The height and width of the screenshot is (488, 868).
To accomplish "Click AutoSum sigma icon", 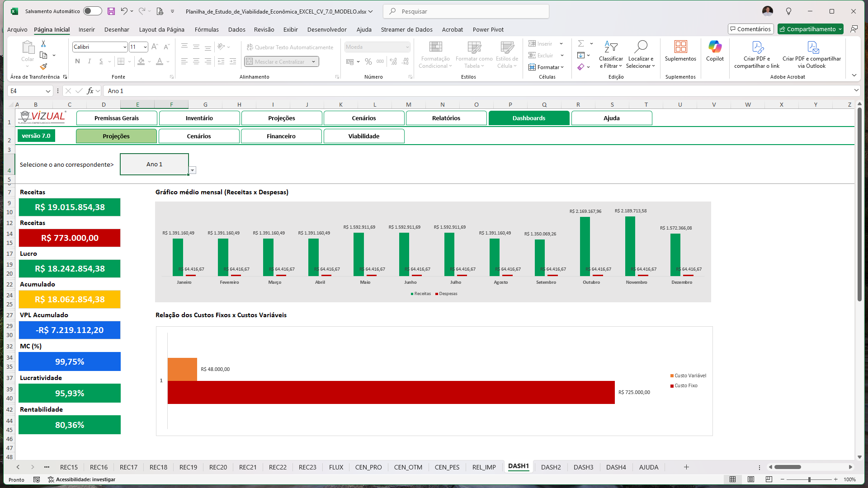I will [581, 44].
